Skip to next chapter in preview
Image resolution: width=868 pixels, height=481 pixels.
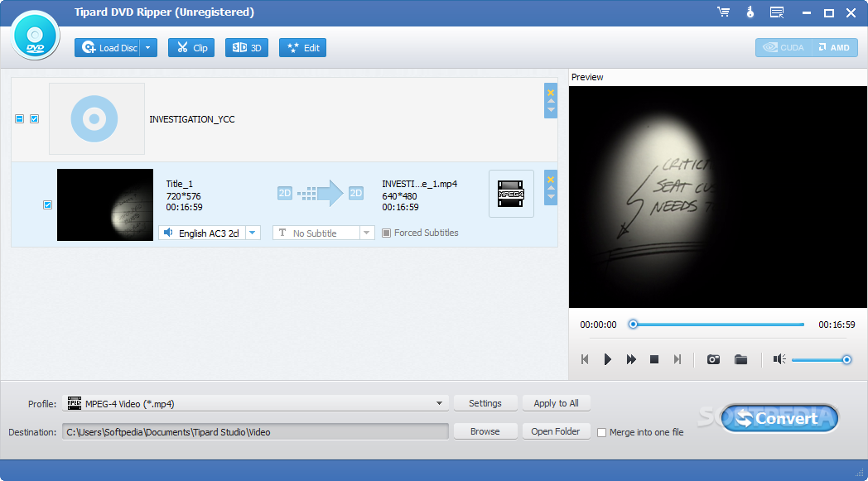[x=677, y=359]
